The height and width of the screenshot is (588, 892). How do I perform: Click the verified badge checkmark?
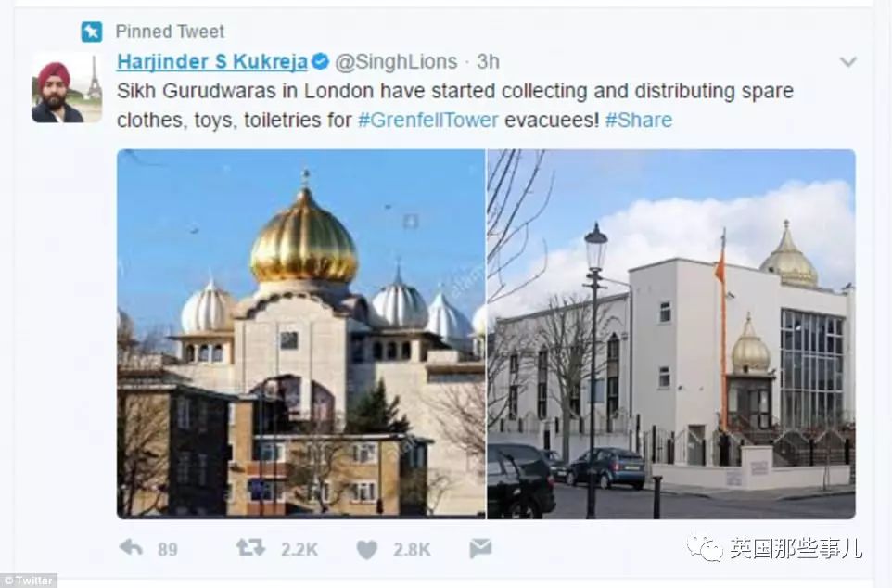(x=321, y=61)
